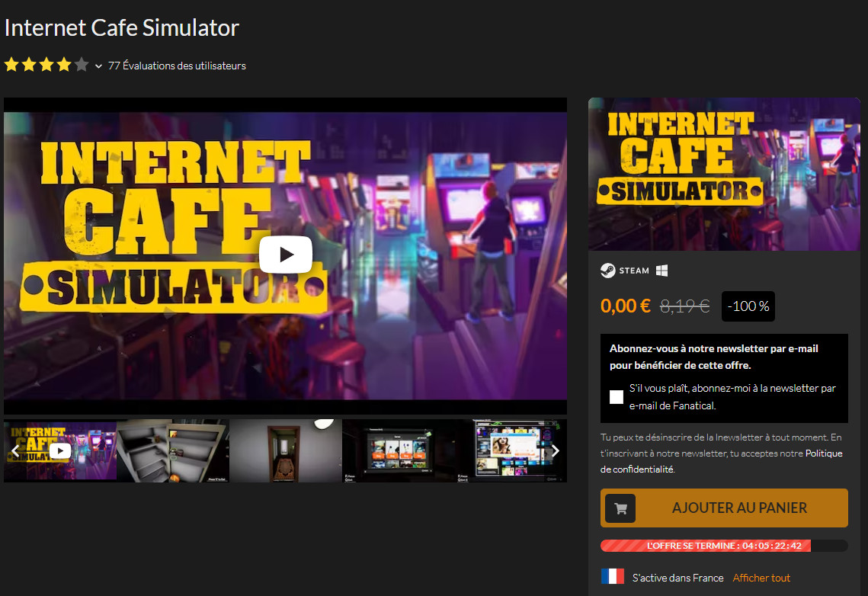868x596 pixels.
Task: Expand the star rating breakdown chevron
Action: point(98,66)
